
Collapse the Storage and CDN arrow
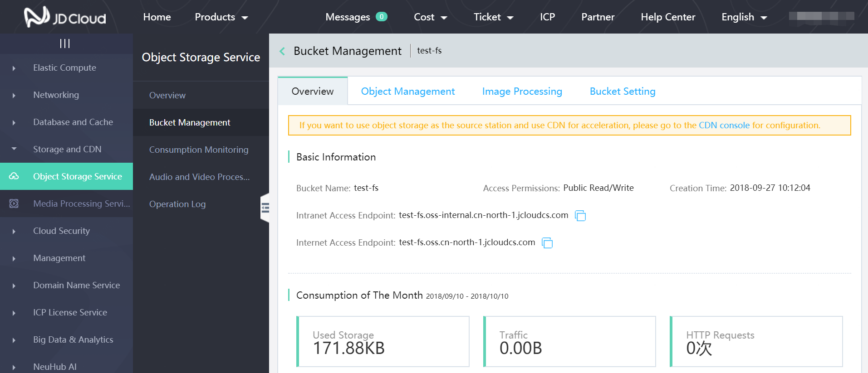coord(14,149)
